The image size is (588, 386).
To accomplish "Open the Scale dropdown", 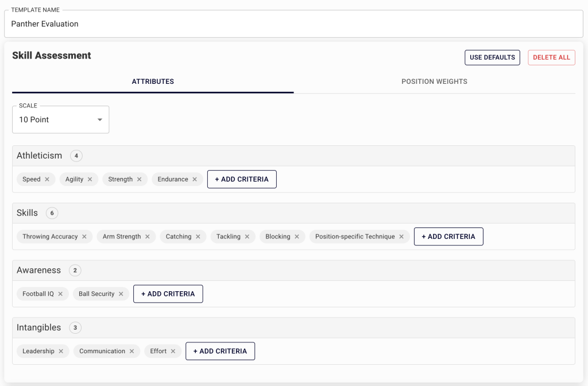I will [60, 119].
